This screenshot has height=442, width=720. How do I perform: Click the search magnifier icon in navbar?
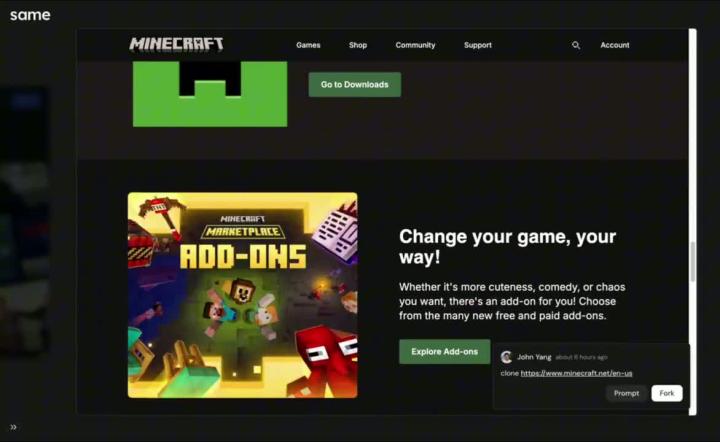coord(576,45)
